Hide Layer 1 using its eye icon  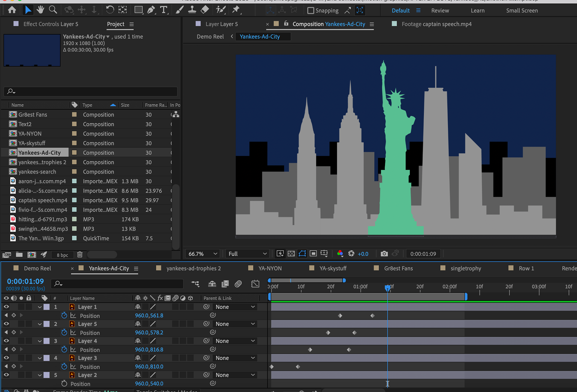pyautogui.click(x=6, y=307)
